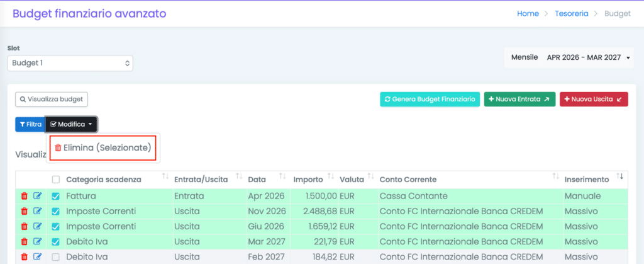Toggle the select-all checkbox in table header

[56, 180]
